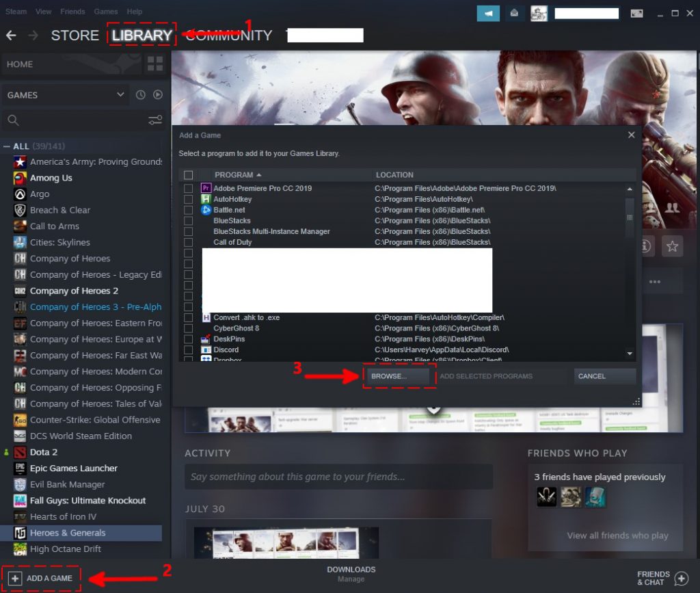The image size is (700, 593).
Task: Click the favorite star icon
Action: [x=672, y=246]
